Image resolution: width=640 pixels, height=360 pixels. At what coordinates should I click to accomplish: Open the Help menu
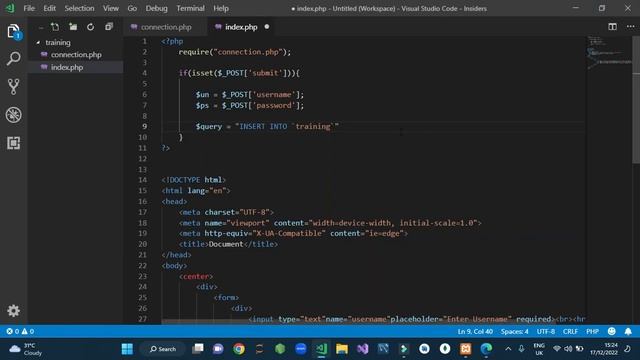tap(221, 8)
